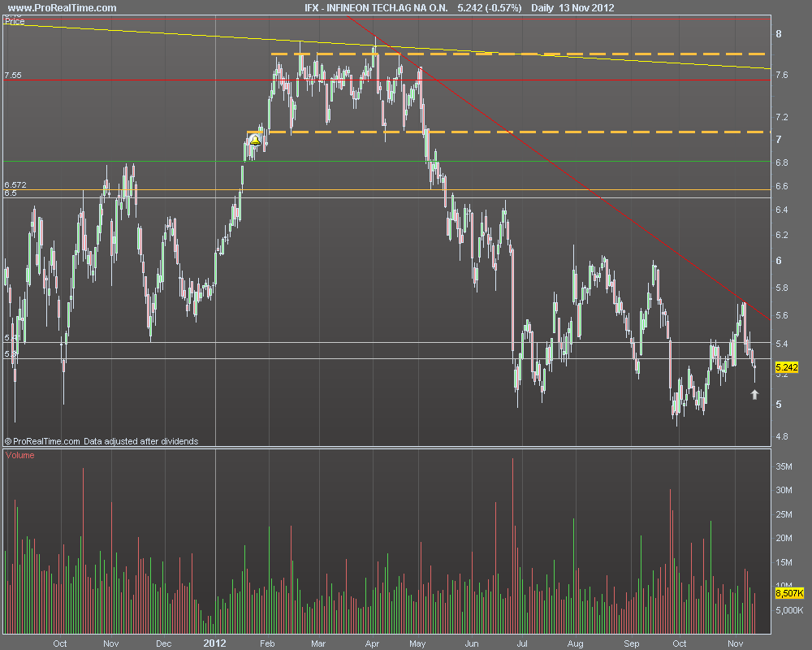
Task: Click the yellow 5.242 current price tag
Action: click(787, 367)
